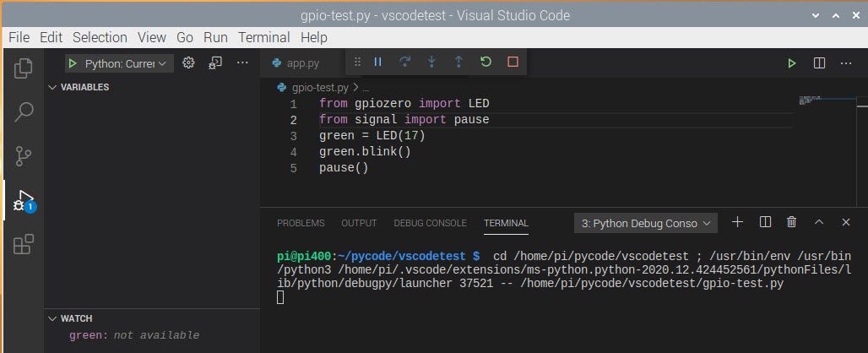Open the View menu
This screenshot has height=353, width=868.
tap(152, 37)
